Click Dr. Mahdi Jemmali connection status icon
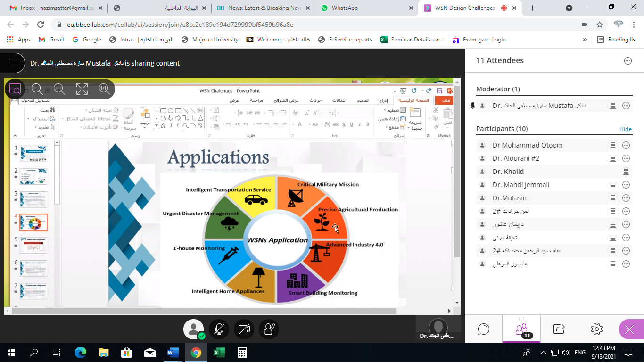 click(613, 185)
